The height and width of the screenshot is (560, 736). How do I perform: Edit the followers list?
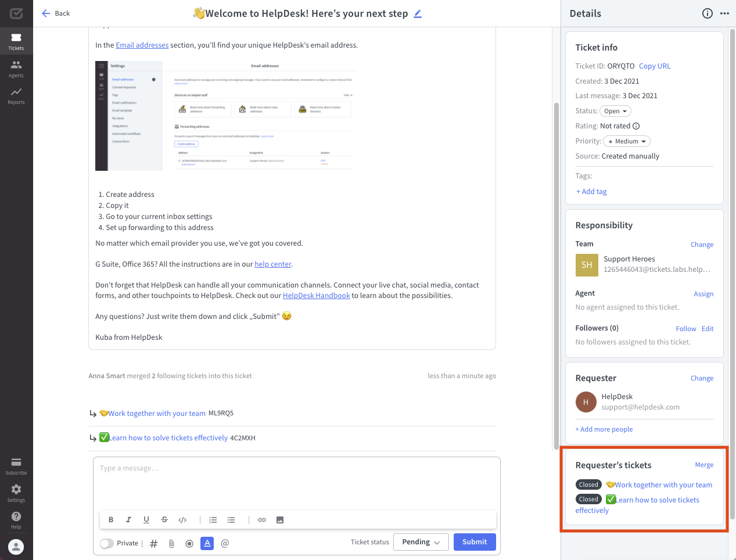pos(708,329)
